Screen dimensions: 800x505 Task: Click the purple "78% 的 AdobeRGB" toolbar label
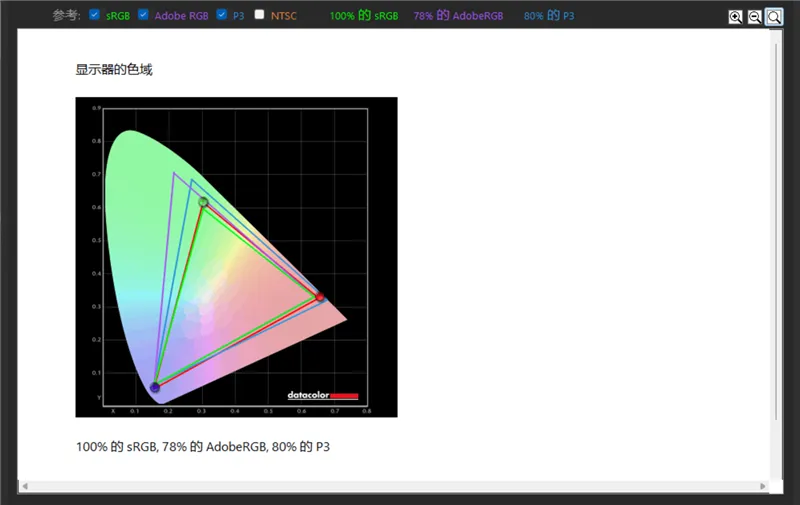tap(459, 16)
